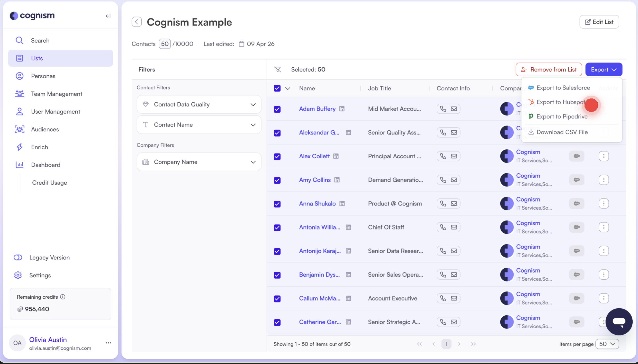Open the chat support bubble

click(619, 322)
